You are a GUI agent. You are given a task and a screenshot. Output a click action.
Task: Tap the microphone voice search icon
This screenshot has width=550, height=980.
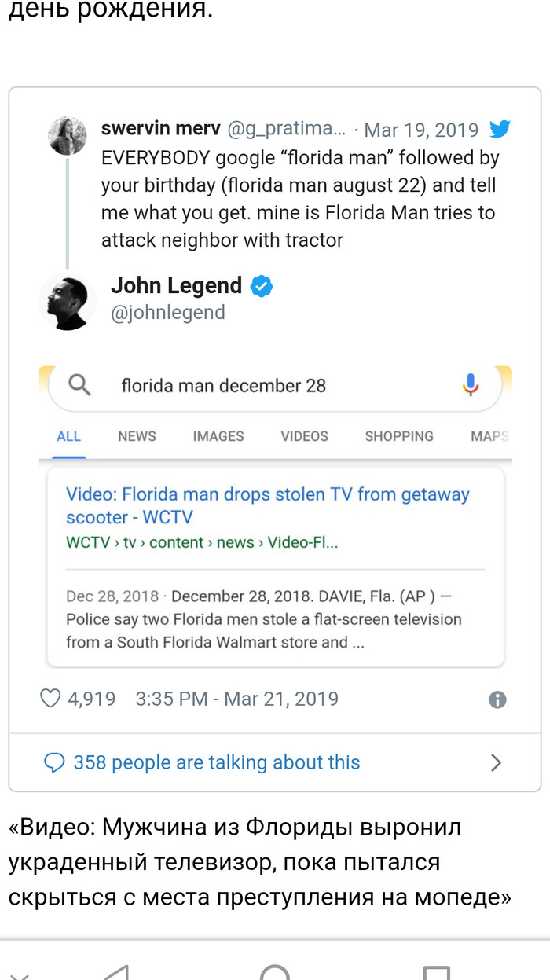(x=471, y=385)
